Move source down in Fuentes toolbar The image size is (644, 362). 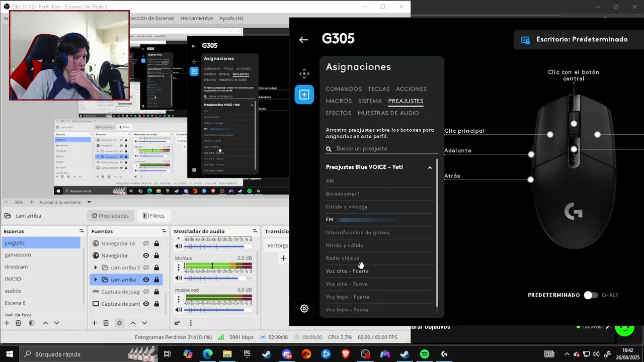[x=144, y=323]
